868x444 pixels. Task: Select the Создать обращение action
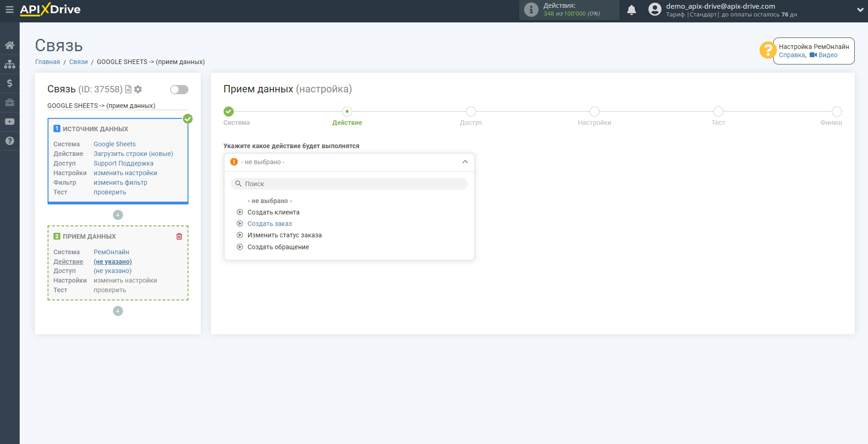(x=278, y=247)
